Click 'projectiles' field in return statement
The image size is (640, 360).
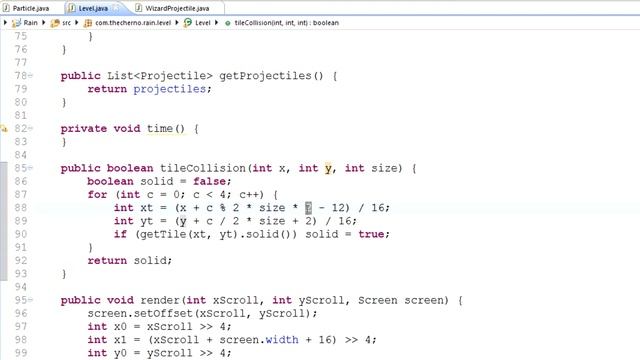coord(169,89)
